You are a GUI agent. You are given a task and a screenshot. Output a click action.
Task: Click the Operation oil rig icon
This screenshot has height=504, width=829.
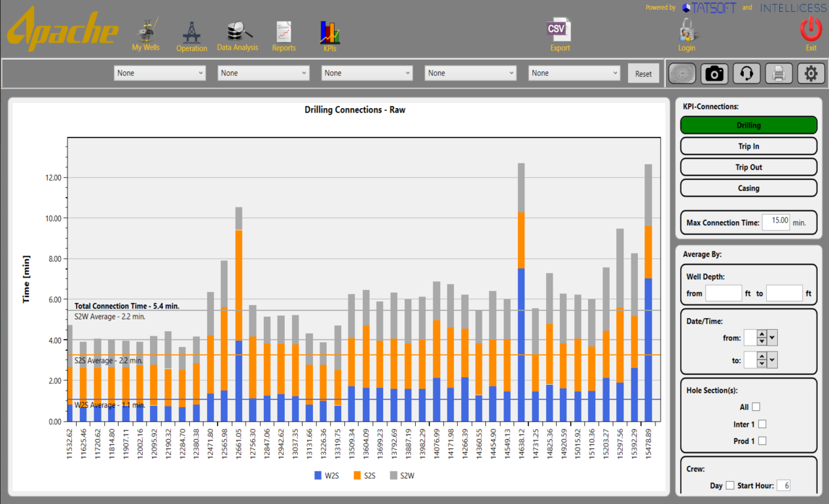pyautogui.click(x=191, y=31)
